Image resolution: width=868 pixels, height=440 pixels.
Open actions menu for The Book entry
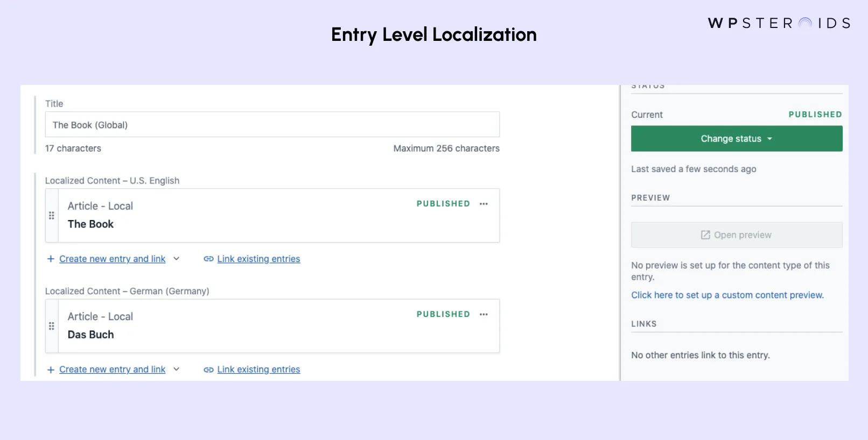484,204
